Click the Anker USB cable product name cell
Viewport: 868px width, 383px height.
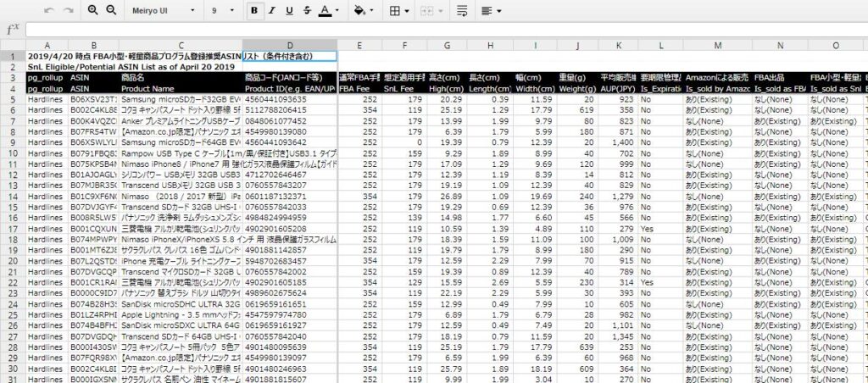181,120
